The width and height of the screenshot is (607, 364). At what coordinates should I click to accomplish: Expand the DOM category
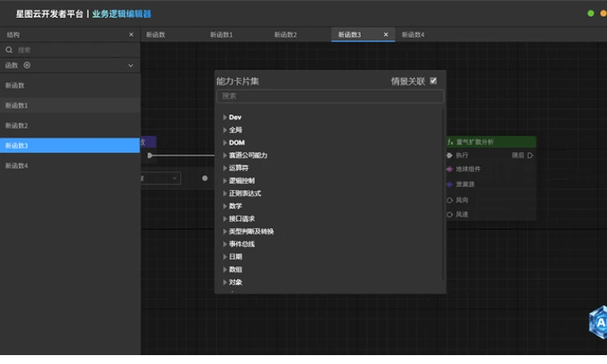225,142
